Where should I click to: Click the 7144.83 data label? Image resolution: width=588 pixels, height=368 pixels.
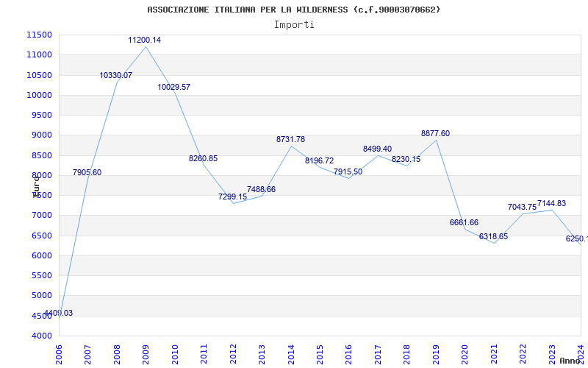(x=552, y=204)
